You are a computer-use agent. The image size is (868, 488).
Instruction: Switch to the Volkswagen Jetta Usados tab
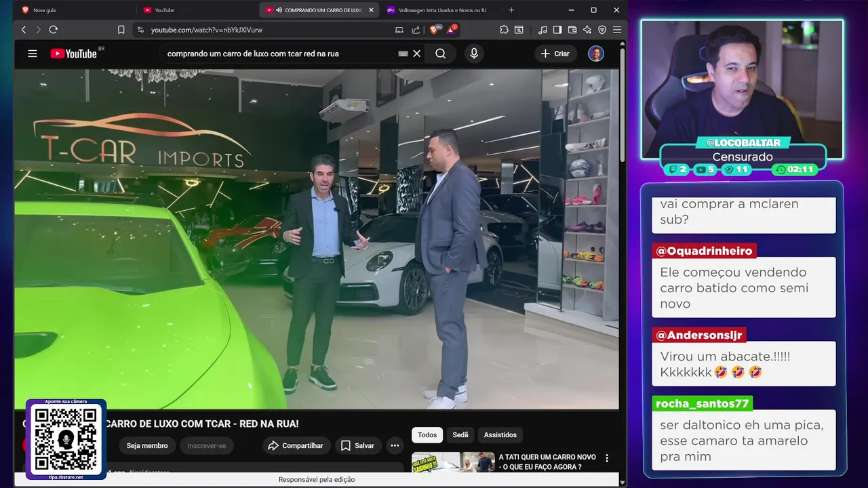coord(441,10)
